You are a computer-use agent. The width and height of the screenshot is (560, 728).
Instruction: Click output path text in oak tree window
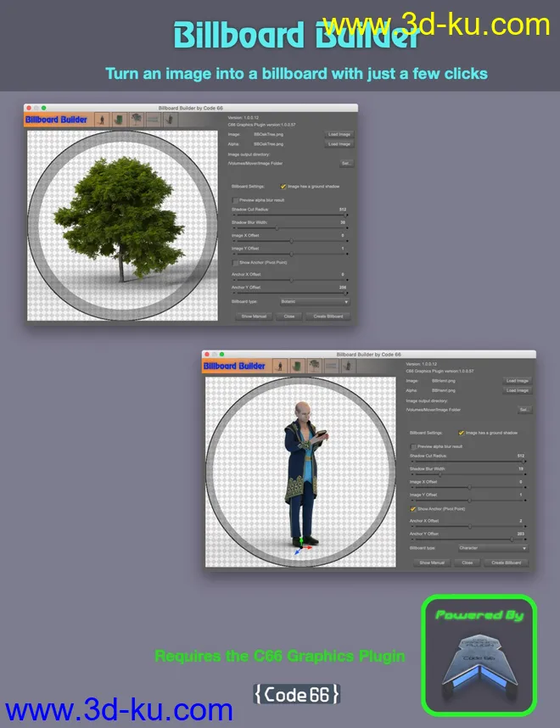[255, 164]
